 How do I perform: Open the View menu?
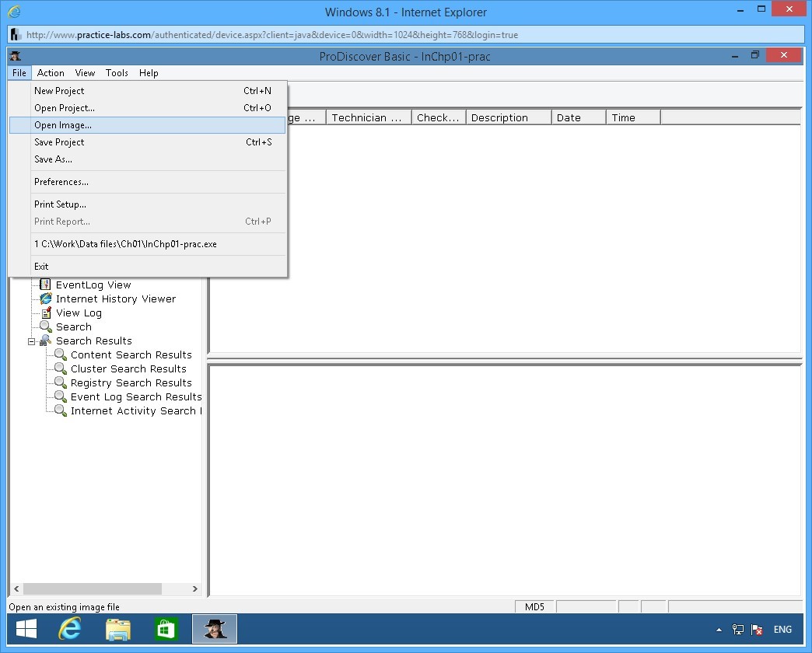85,73
